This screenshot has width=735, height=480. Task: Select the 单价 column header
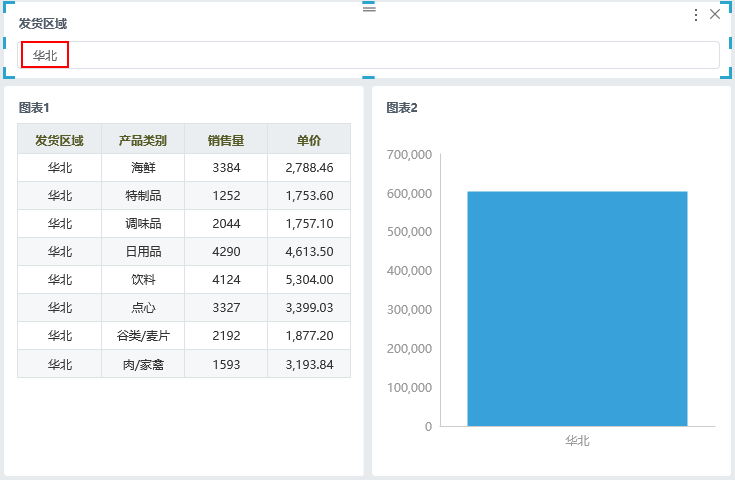[x=309, y=140]
